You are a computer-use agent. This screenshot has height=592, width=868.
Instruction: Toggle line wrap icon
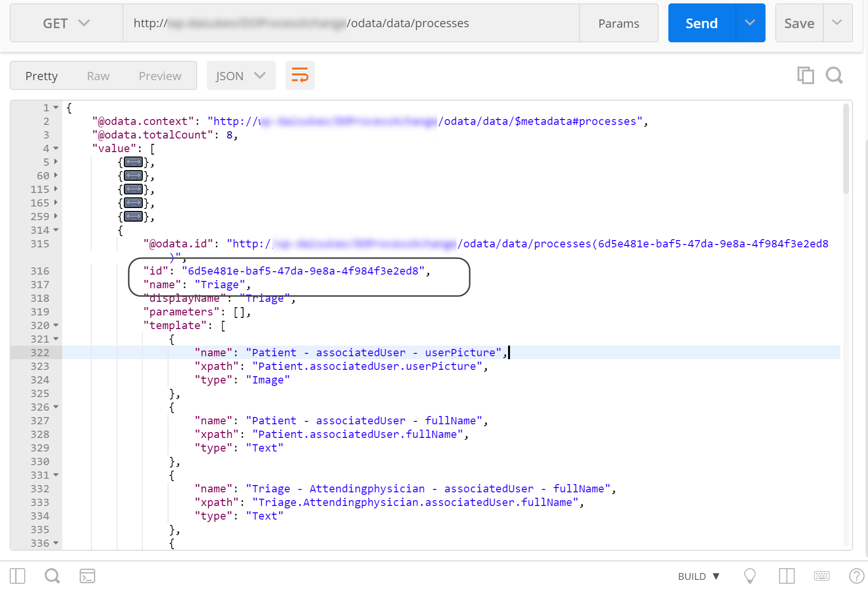pyautogui.click(x=300, y=76)
